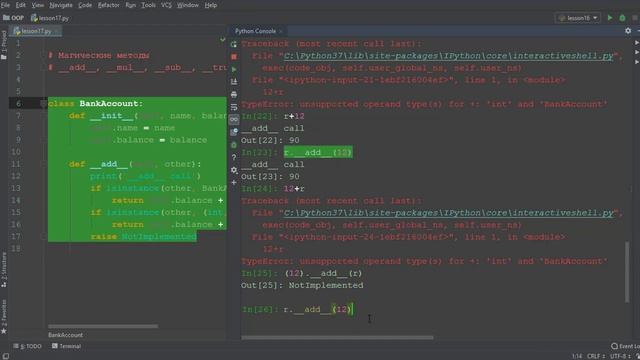Toggle tool window bars at bottom-left corner
Viewport: 640px width, 360px height.
pos(5,356)
